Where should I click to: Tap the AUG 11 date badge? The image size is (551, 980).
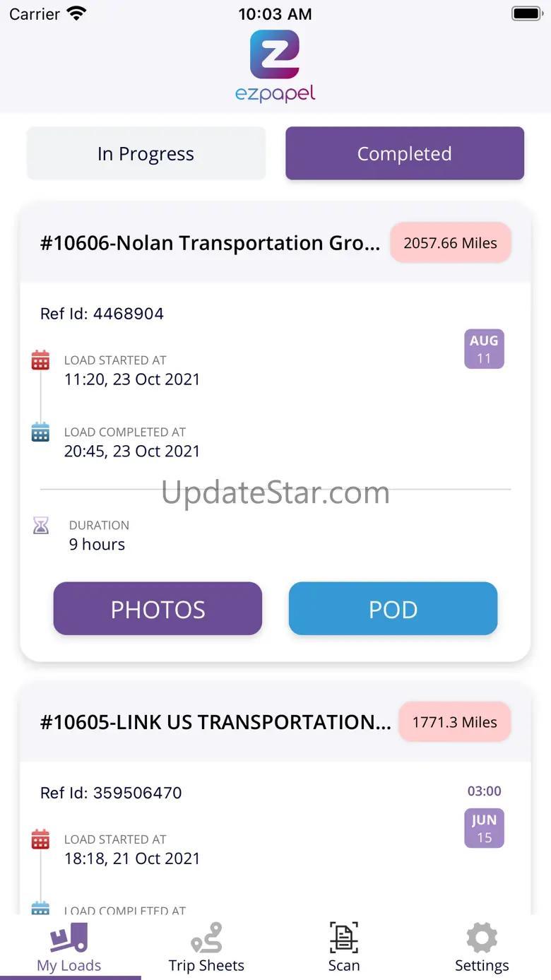tap(484, 349)
